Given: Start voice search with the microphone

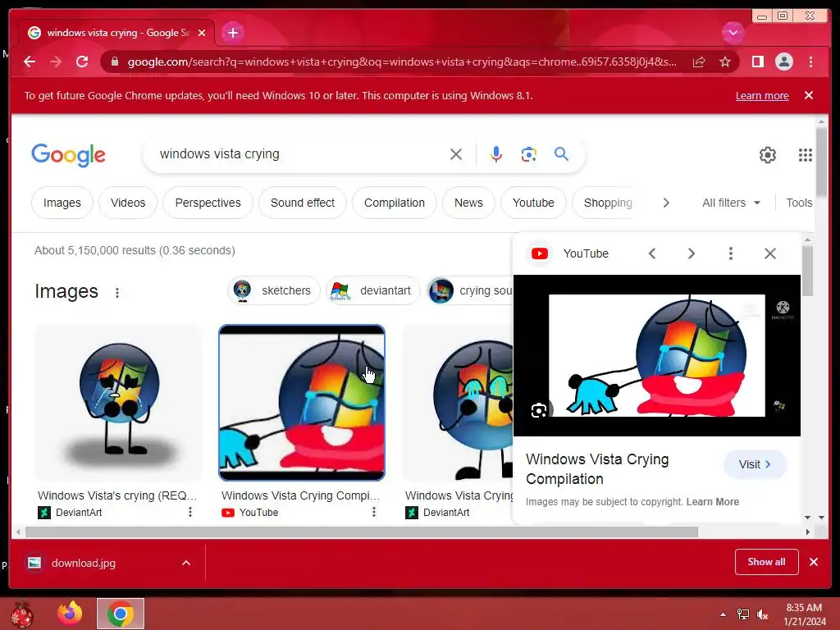Looking at the screenshot, I should [x=496, y=154].
